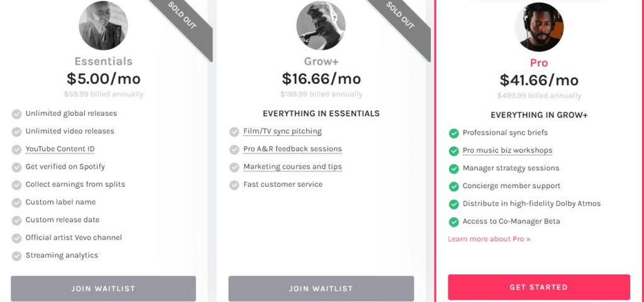Click gray check icon beside YouTube Content ID
The width and height of the screenshot is (644, 302).
click(16, 150)
